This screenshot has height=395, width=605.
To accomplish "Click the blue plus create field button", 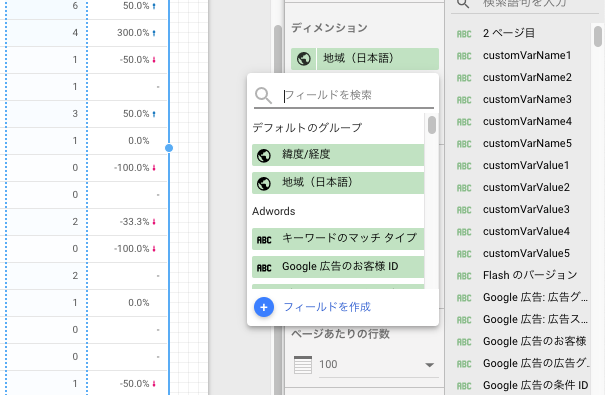I will pyautogui.click(x=264, y=307).
